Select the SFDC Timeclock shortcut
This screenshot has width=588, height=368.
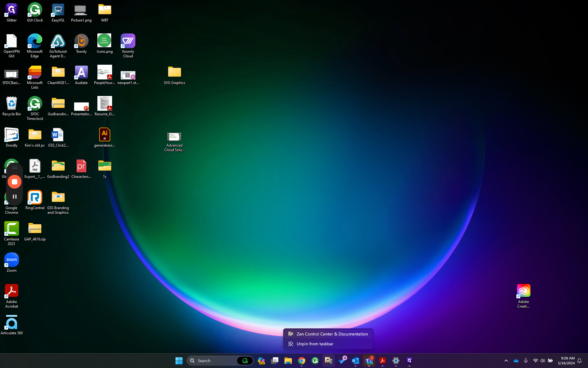click(35, 109)
